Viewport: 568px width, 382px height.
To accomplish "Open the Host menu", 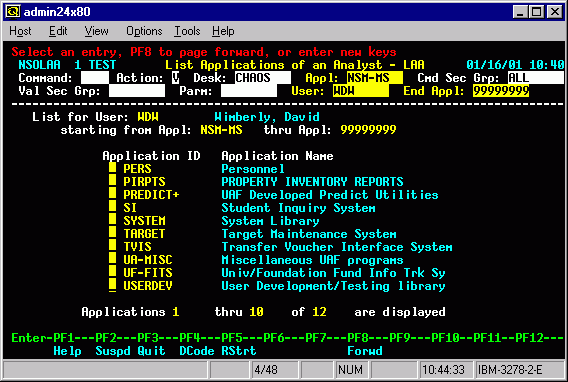I will tap(20, 31).
